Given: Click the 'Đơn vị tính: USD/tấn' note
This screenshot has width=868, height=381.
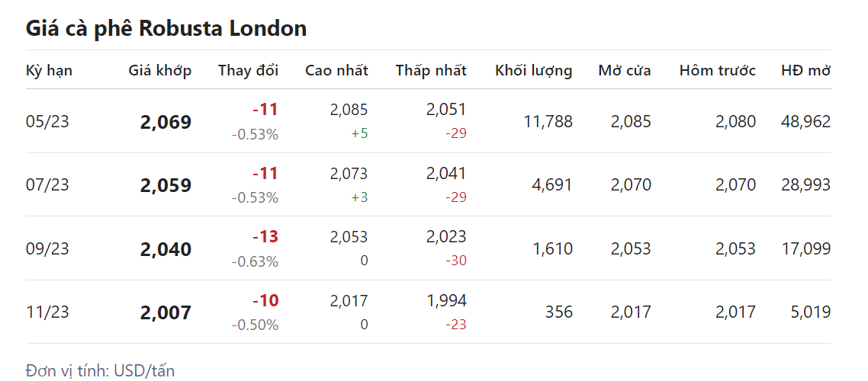Looking at the screenshot, I should point(100,371).
